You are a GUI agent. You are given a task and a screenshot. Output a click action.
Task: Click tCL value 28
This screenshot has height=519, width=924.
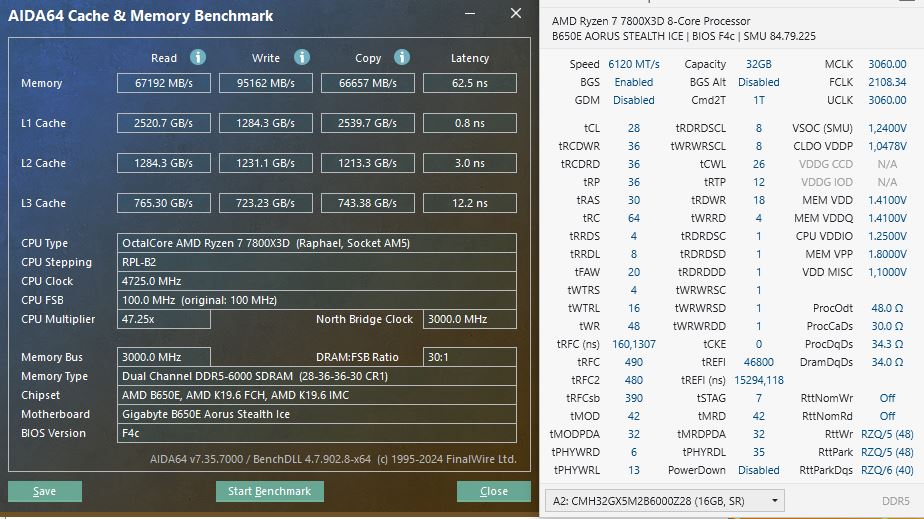(633, 128)
